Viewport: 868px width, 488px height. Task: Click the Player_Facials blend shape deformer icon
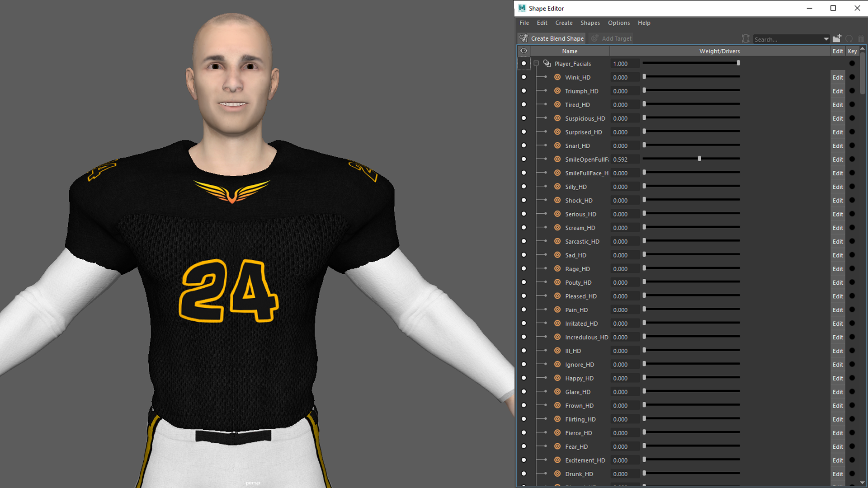tap(547, 64)
